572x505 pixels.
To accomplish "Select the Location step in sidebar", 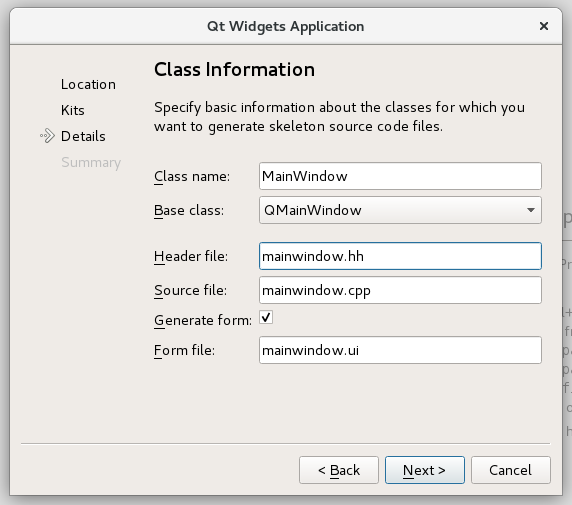I will pyautogui.click(x=88, y=84).
